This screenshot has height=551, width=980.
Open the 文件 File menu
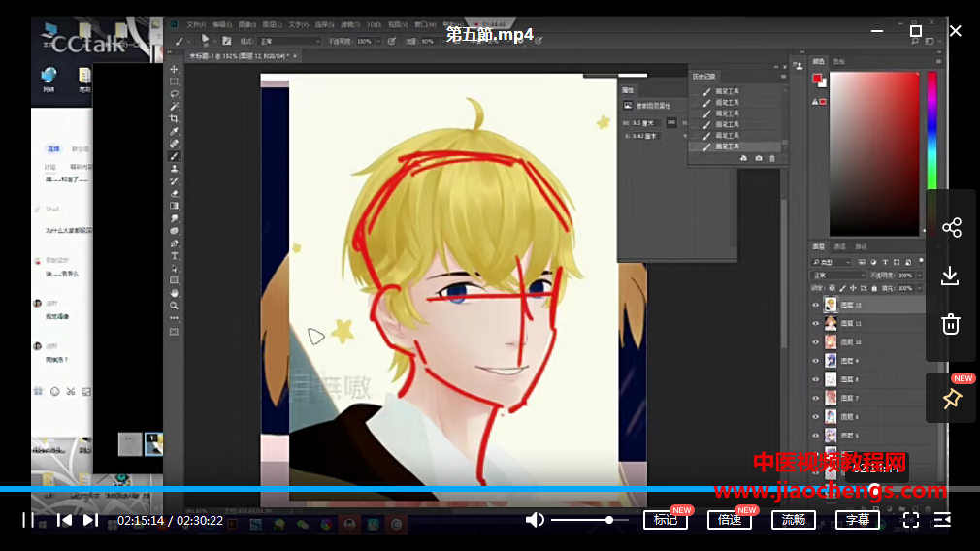coord(196,25)
